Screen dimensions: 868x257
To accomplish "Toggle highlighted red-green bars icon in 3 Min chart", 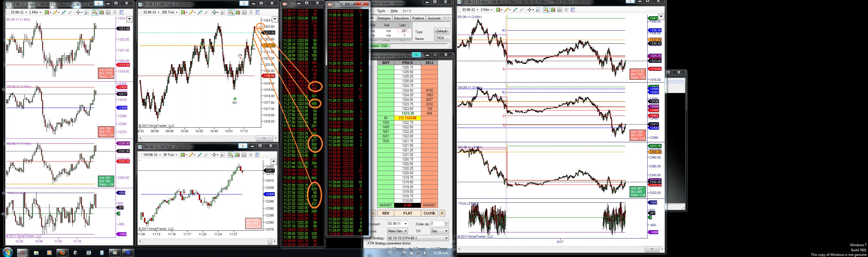I will [x=547, y=10].
